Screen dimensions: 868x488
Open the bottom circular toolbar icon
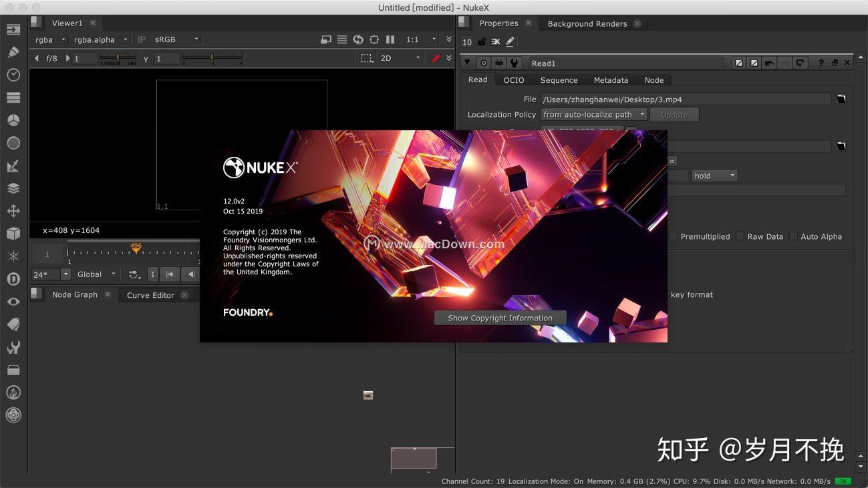point(13,415)
